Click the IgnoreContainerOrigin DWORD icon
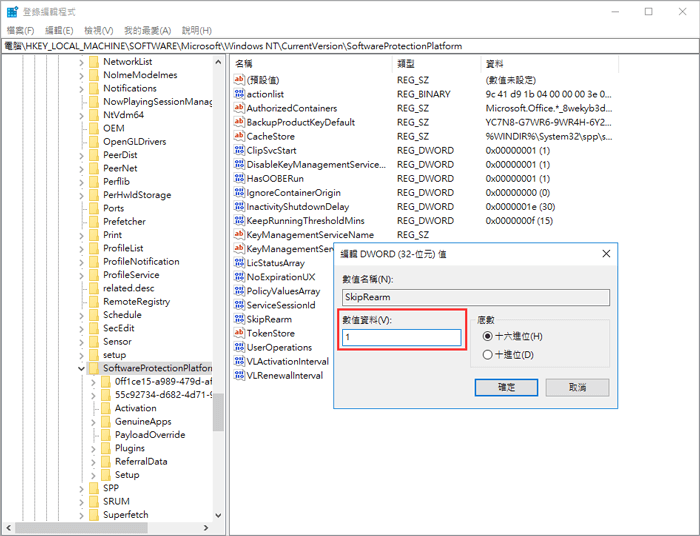 [x=239, y=192]
